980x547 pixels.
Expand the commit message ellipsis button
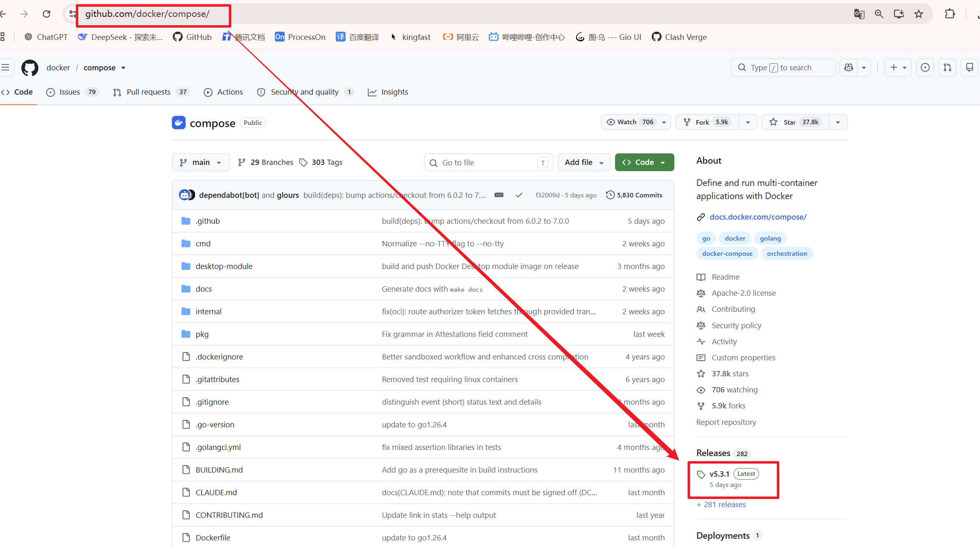click(499, 195)
